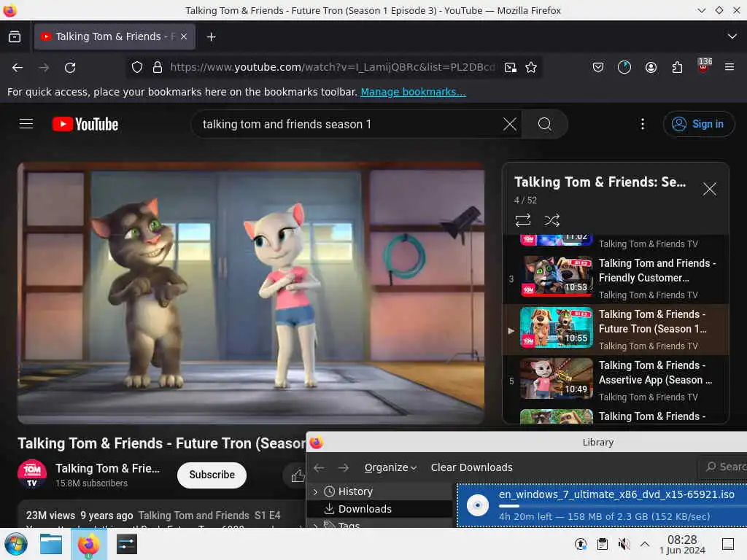Viewport: 747px width, 560px height.
Task: Clear the YouTube search query
Action: [509, 124]
